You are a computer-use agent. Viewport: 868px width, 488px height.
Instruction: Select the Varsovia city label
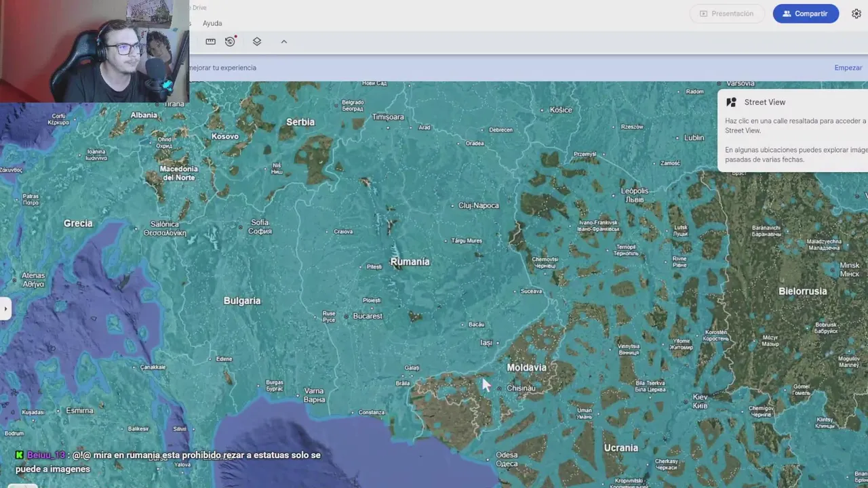pyautogui.click(x=741, y=83)
